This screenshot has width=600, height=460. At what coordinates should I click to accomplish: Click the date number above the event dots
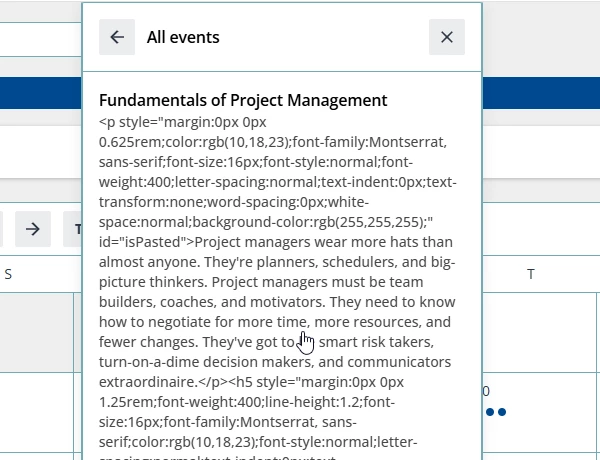487,391
